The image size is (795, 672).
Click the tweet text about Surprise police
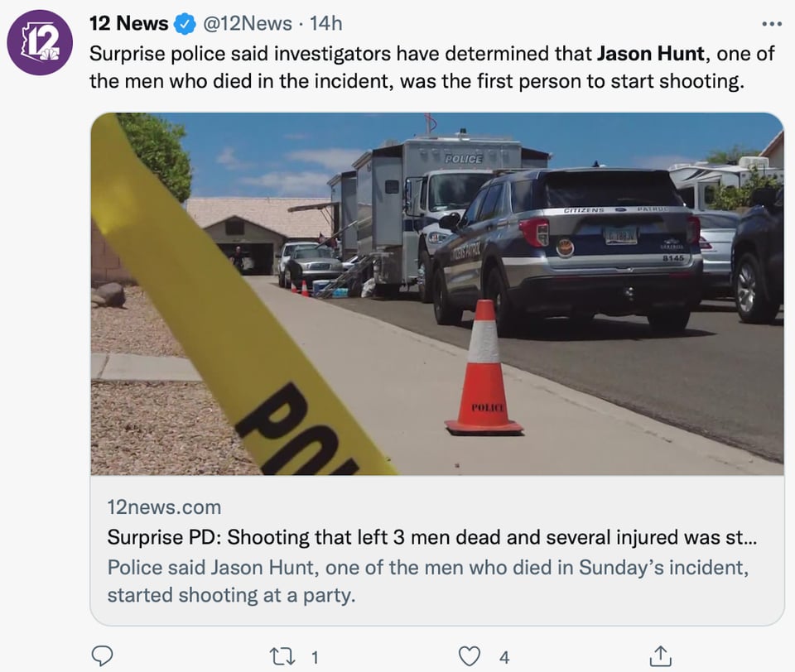432,67
